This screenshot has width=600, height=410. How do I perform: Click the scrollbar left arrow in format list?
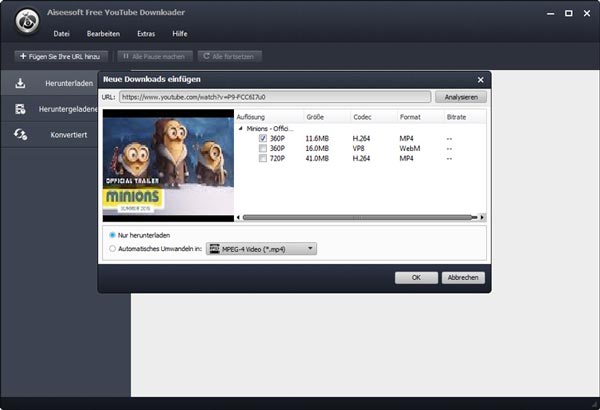(238, 217)
